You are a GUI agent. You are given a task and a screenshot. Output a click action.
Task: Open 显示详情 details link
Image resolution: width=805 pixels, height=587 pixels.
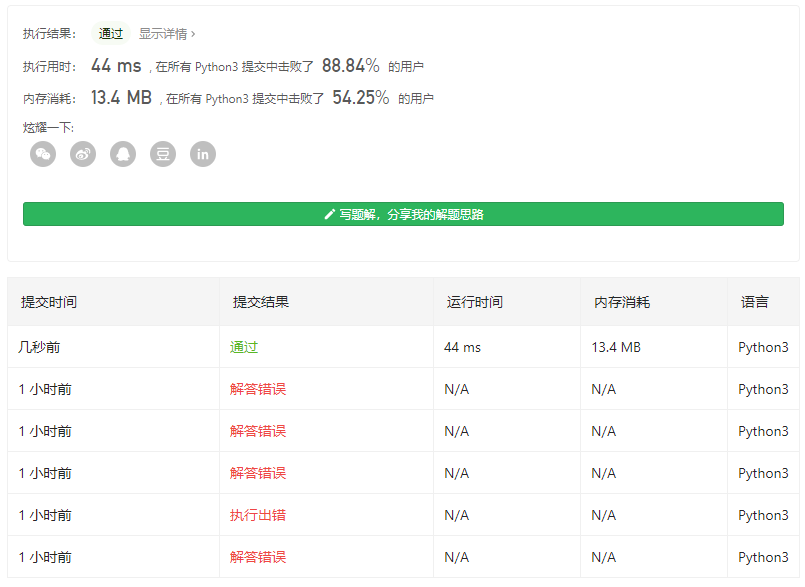[x=163, y=34]
